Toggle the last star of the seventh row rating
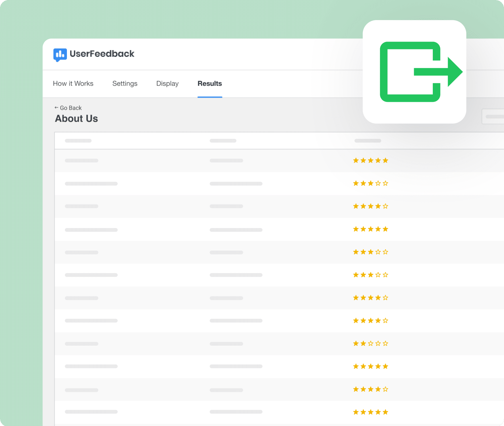 coord(385,297)
